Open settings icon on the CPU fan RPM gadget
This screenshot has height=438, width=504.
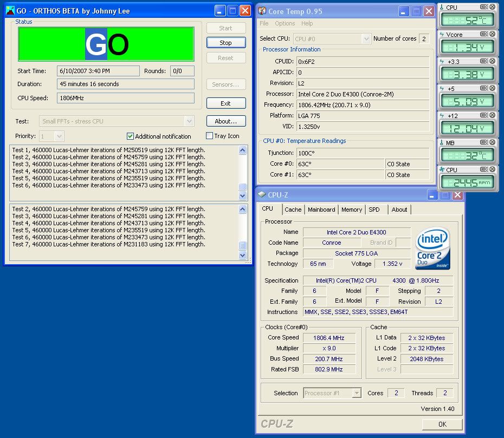[x=484, y=169]
